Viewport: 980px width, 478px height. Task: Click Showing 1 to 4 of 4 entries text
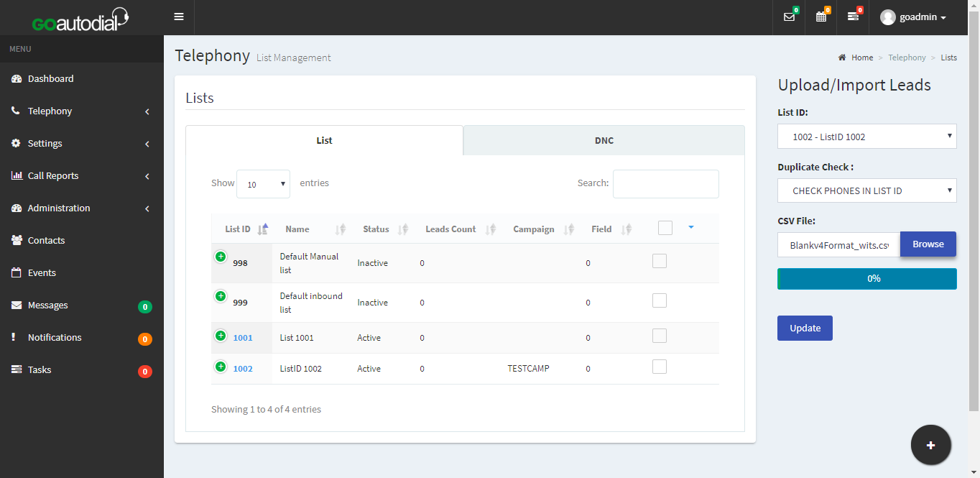coord(266,409)
